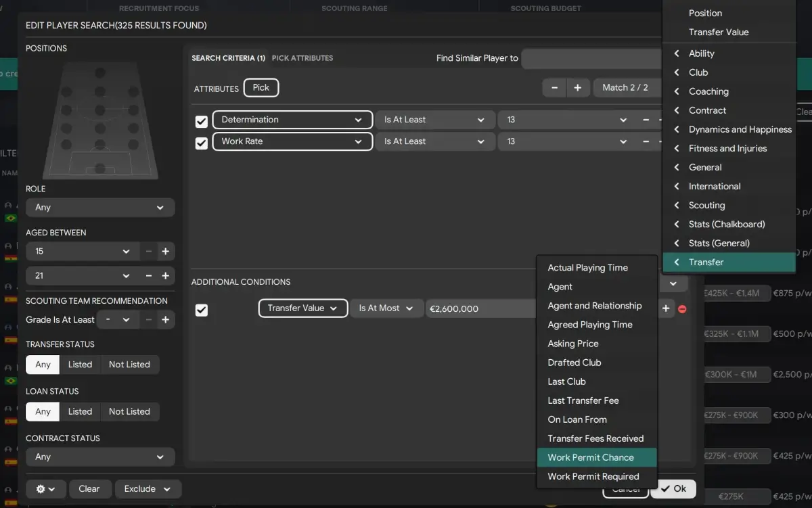Open the International category submenu
The image size is (812, 508).
click(729, 186)
